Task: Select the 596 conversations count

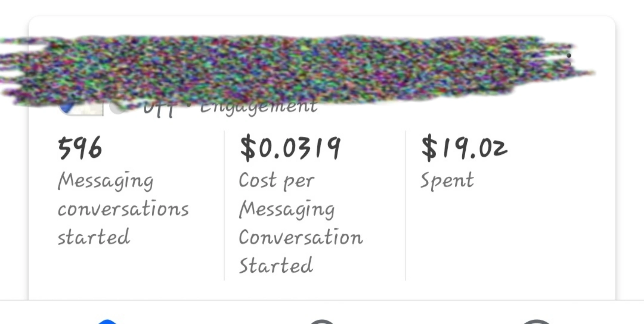Action: pyautogui.click(x=80, y=148)
